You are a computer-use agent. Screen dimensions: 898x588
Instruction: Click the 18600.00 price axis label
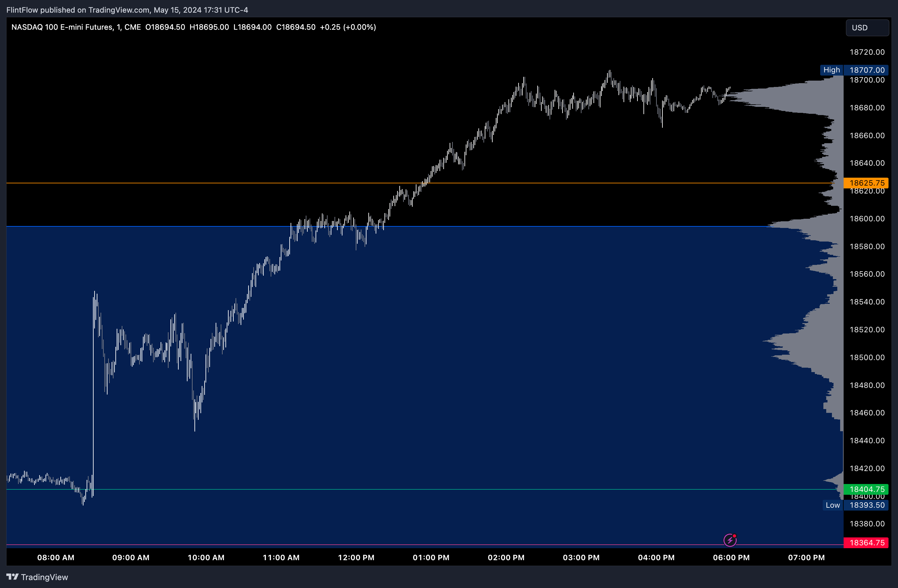[x=867, y=219]
